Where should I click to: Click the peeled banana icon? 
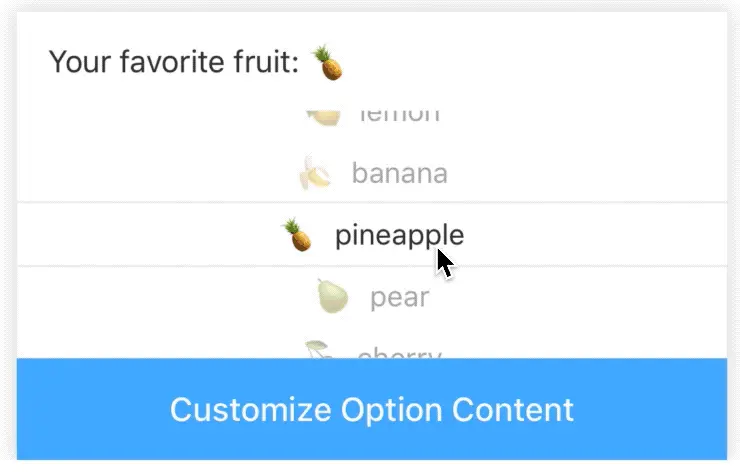point(315,173)
